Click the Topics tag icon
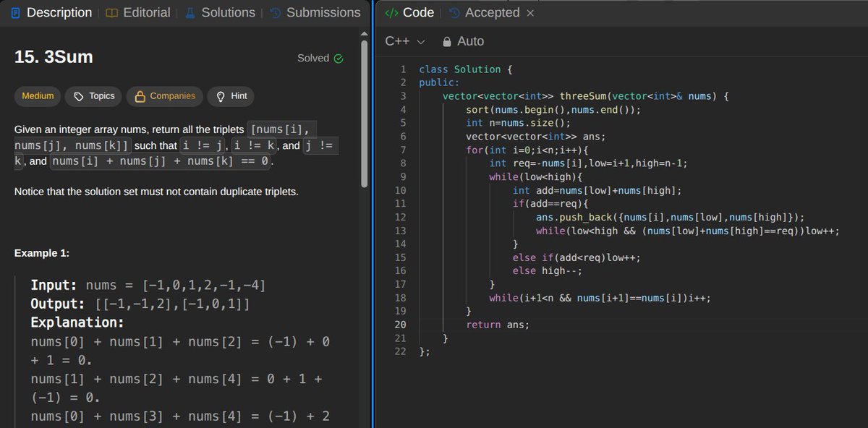The width and height of the screenshot is (868, 428). 78,96
